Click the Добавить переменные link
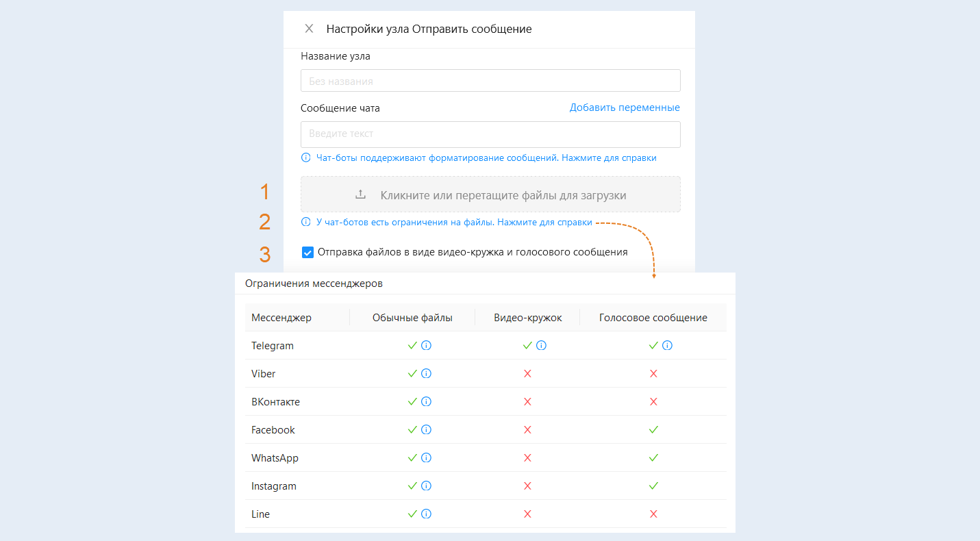 click(x=625, y=108)
